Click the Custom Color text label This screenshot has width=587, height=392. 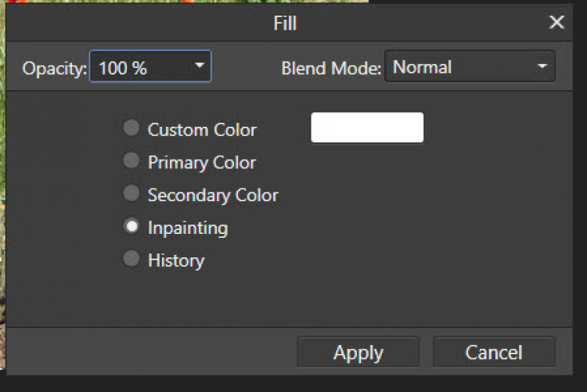(x=202, y=130)
